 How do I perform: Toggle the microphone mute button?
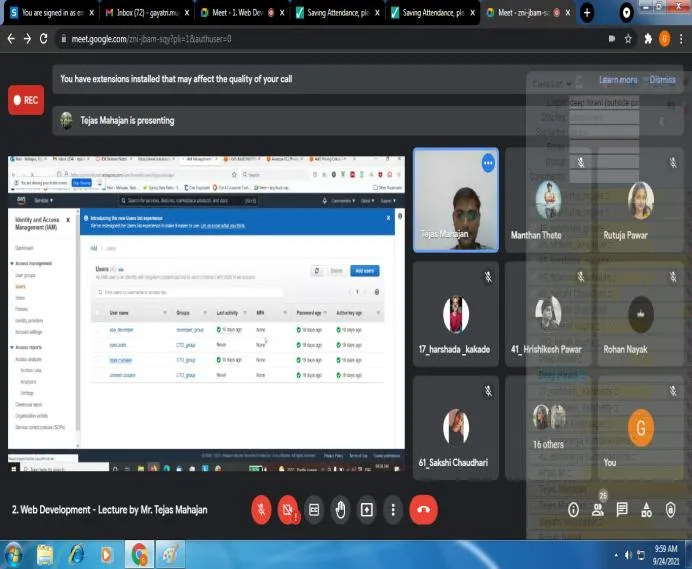click(x=261, y=509)
